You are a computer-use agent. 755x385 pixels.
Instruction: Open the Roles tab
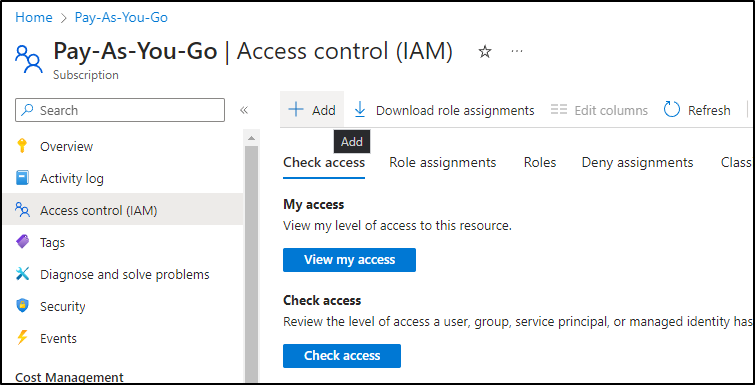pyautogui.click(x=540, y=163)
